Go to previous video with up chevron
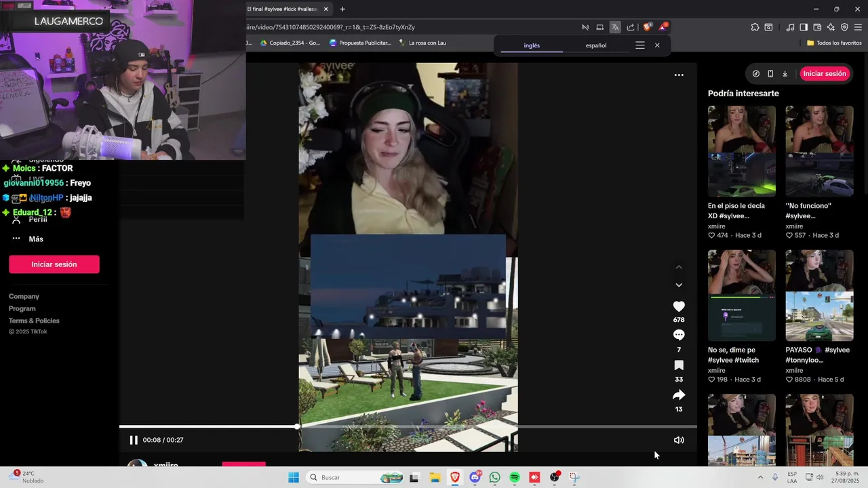The width and height of the screenshot is (868, 488). click(679, 267)
